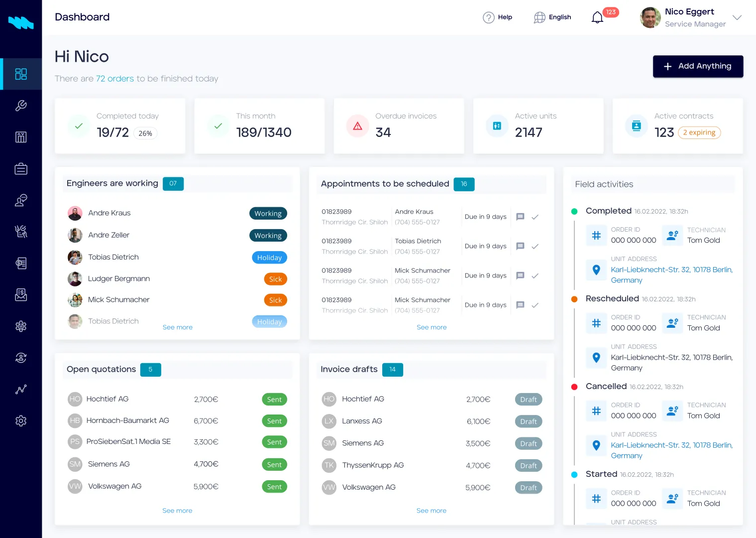Screen dimensions: 756x538
Task: Tick the last Mick Schumacher appointment checkmark
Action: pyautogui.click(x=535, y=305)
